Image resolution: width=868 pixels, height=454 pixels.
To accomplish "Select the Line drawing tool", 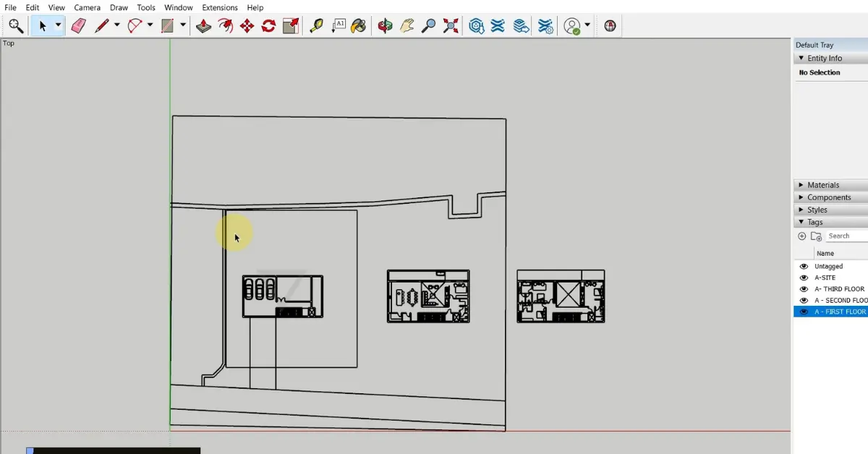I will pyautogui.click(x=102, y=25).
